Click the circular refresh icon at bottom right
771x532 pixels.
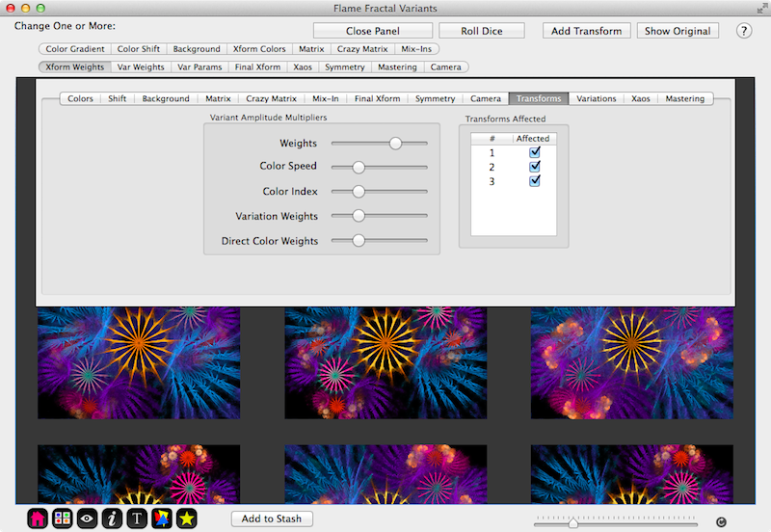click(721, 522)
